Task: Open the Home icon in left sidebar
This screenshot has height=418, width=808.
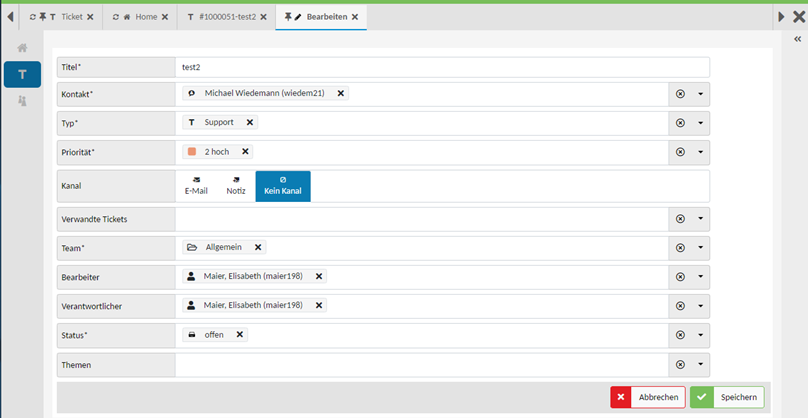Action: click(x=22, y=48)
